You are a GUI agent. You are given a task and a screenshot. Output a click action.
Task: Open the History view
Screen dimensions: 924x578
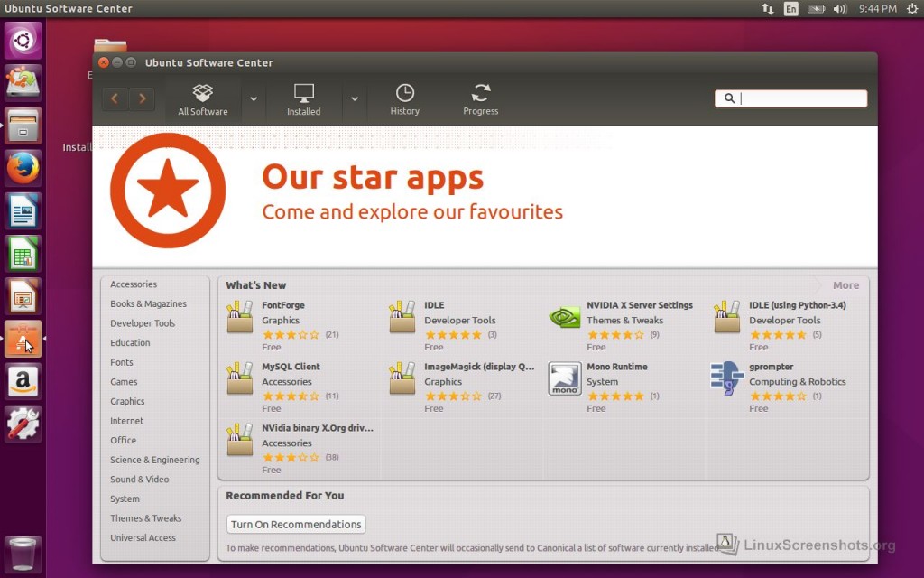coord(405,99)
